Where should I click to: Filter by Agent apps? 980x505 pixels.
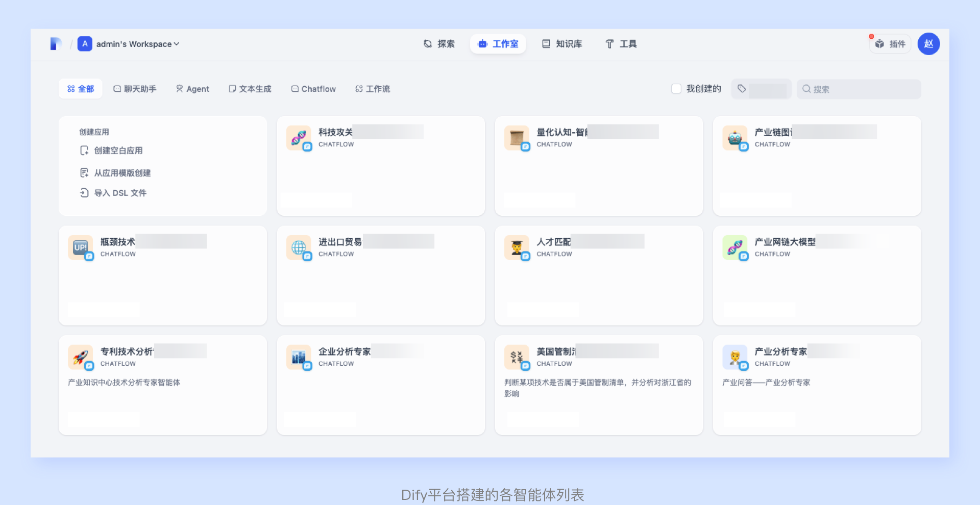pos(192,89)
